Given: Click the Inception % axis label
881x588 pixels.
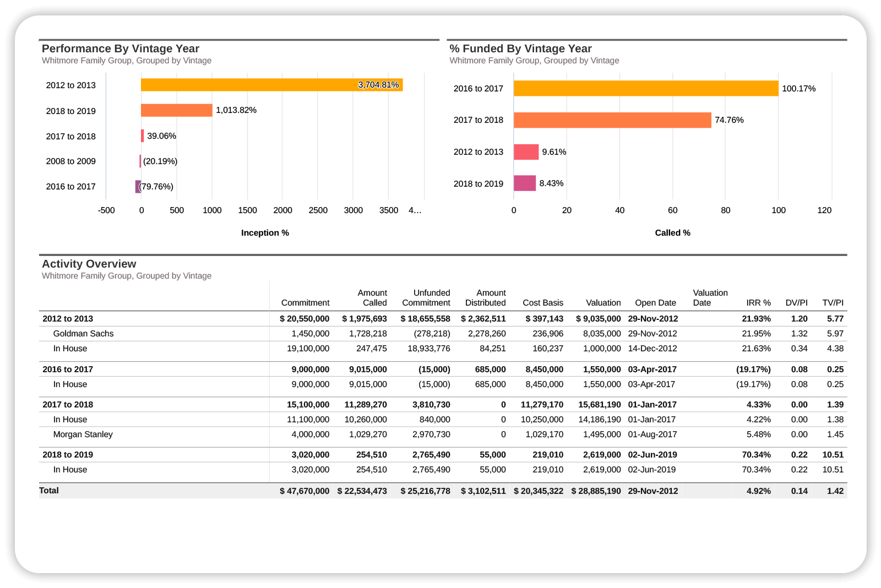Looking at the screenshot, I should (265, 233).
